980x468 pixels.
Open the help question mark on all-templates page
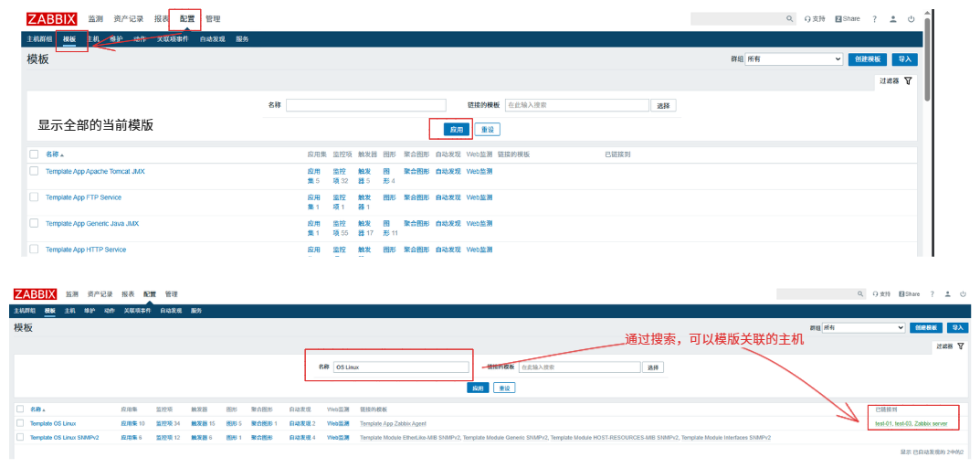pyautogui.click(x=874, y=19)
